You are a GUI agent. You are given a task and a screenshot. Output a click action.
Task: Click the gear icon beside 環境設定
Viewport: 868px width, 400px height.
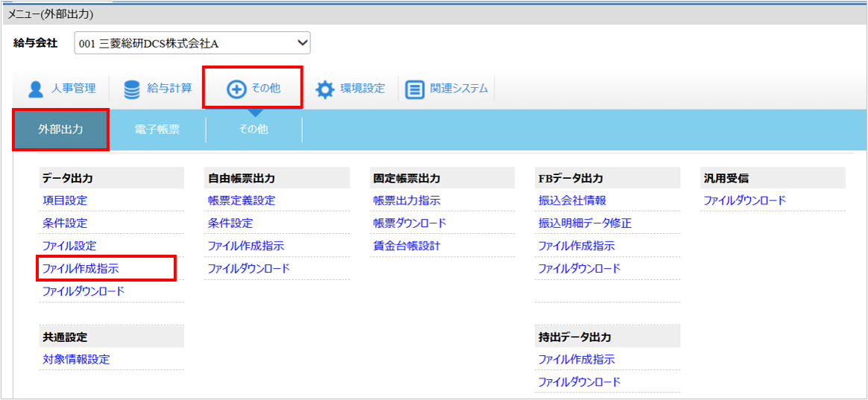coord(325,89)
